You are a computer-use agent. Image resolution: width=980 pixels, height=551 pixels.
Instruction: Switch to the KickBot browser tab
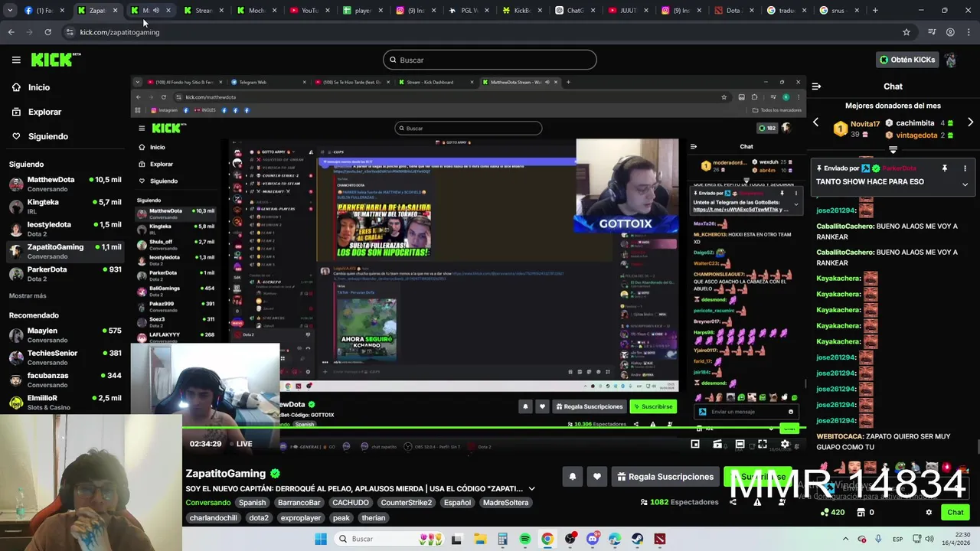521,10
